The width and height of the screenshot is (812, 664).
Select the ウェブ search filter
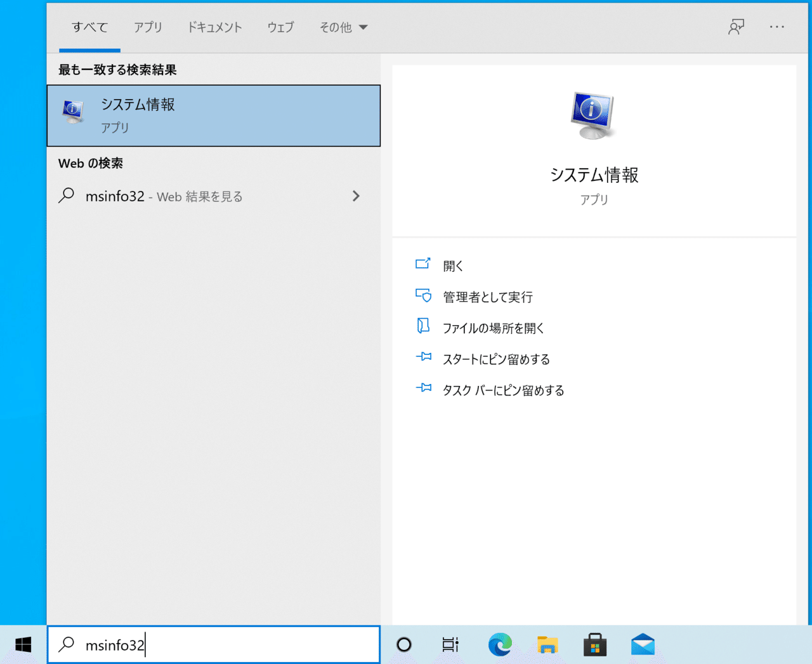[280, 27]
